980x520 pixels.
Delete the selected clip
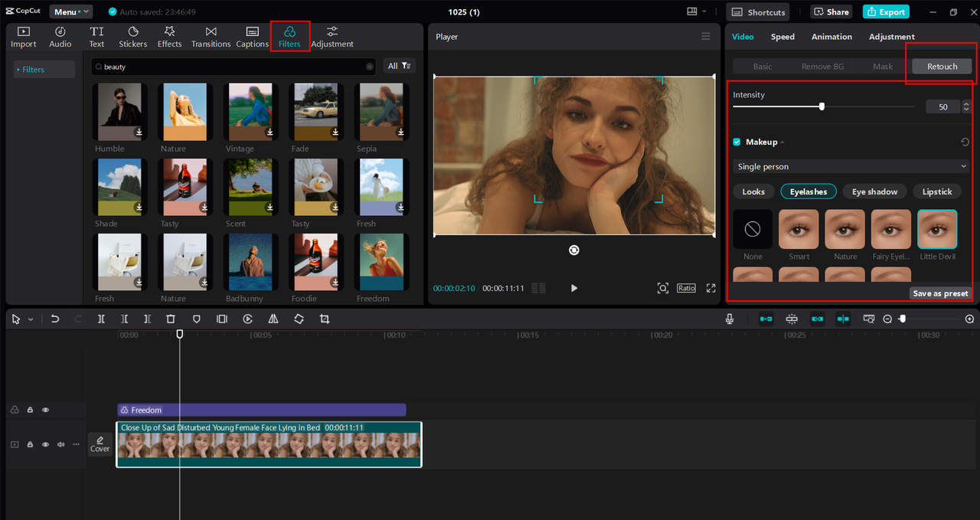171,319
